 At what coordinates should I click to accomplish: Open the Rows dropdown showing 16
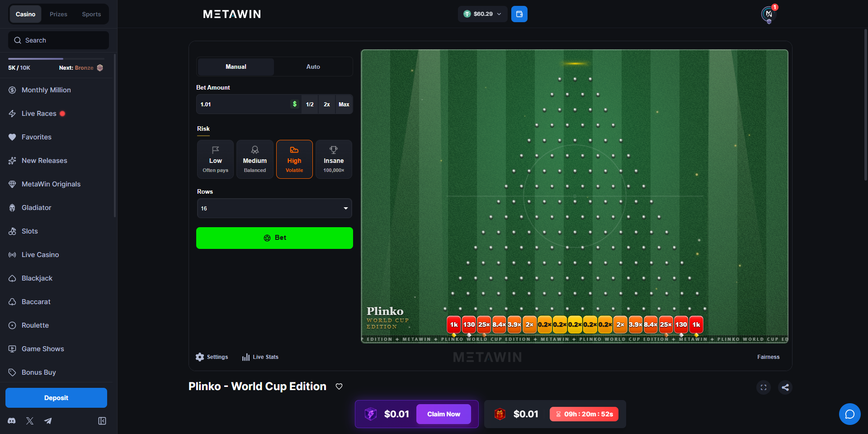[274, 208]
